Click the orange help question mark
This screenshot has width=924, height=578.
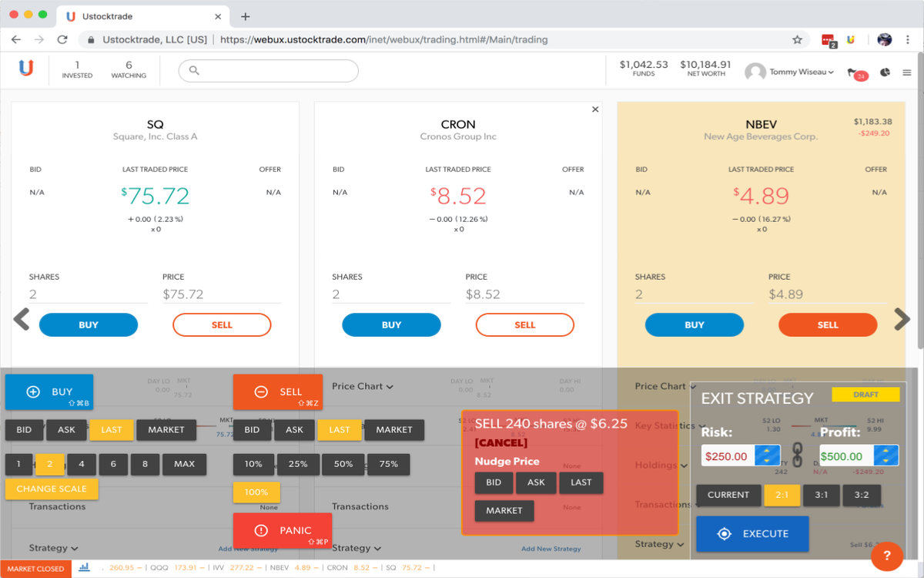(x=887, y=556)
